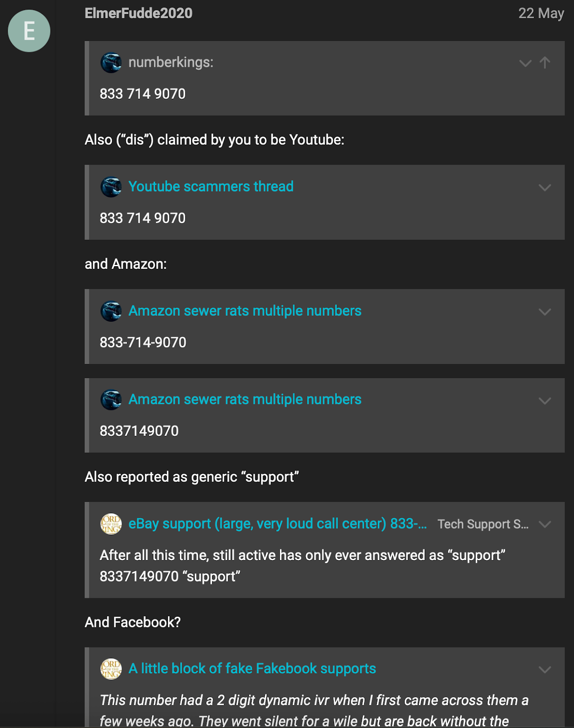Open eBay support large call center link
This screenshot has height=728, width=574.
(277, 524)
